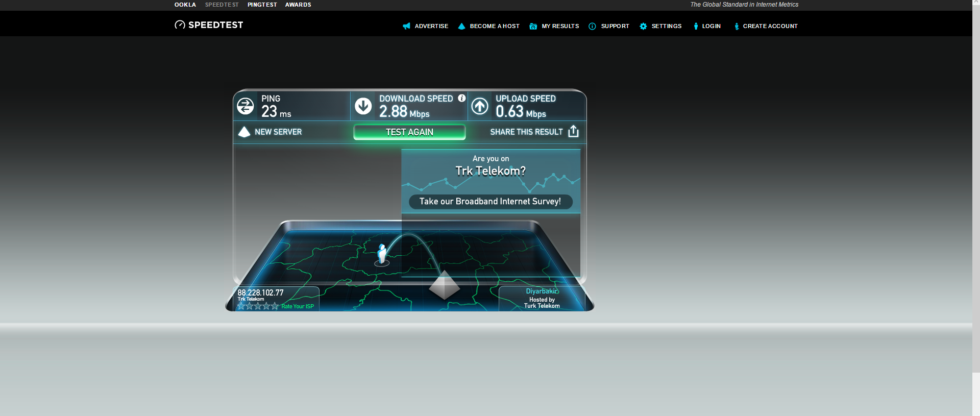Click the Diyarbakir server name
Viewport: 980px width, 416px height.
pyautogui.click(x=542, y=291)
